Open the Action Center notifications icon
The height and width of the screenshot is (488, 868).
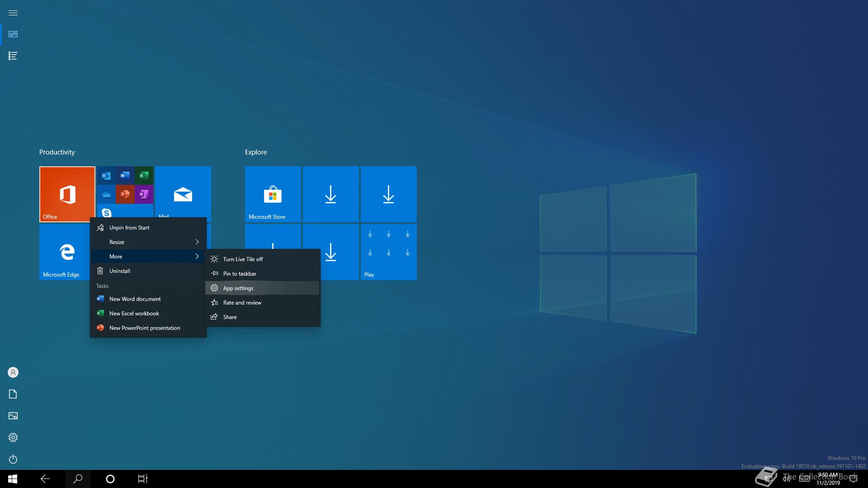854,479
